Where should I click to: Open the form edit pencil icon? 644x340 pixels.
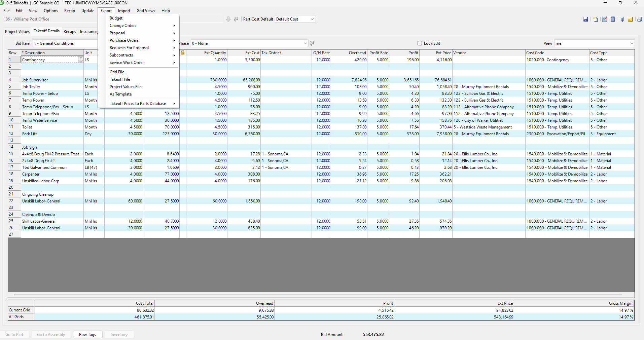click(x=605, y=20)
